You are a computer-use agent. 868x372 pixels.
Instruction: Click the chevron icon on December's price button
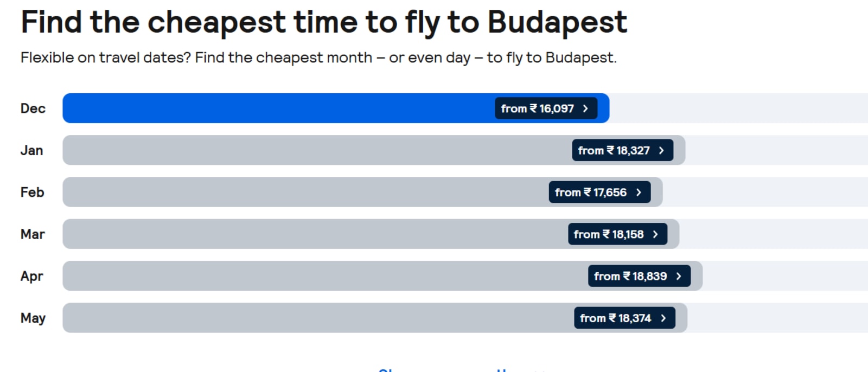[585, 108]
